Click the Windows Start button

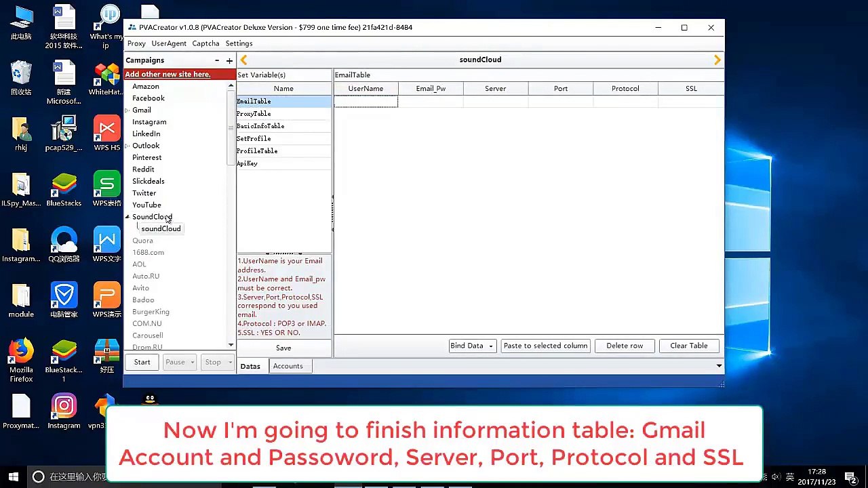pyautogui.click(x=13, y=476)
